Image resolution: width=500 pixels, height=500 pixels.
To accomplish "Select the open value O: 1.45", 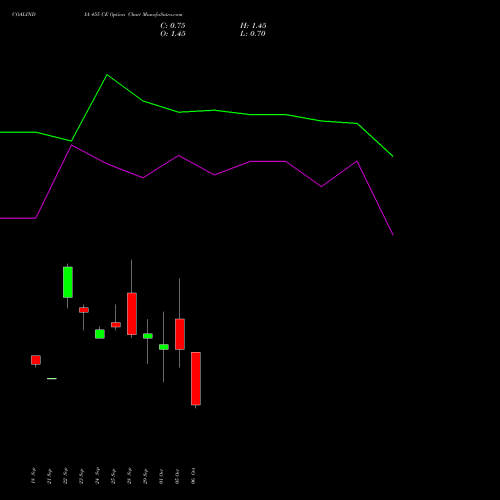I will pos(173,34).
